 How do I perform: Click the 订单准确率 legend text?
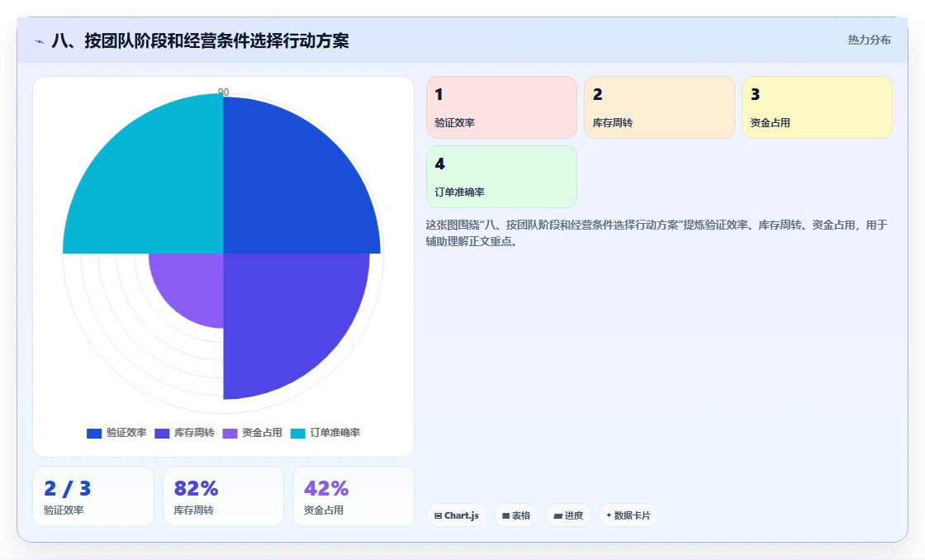(x=335, y=433)
